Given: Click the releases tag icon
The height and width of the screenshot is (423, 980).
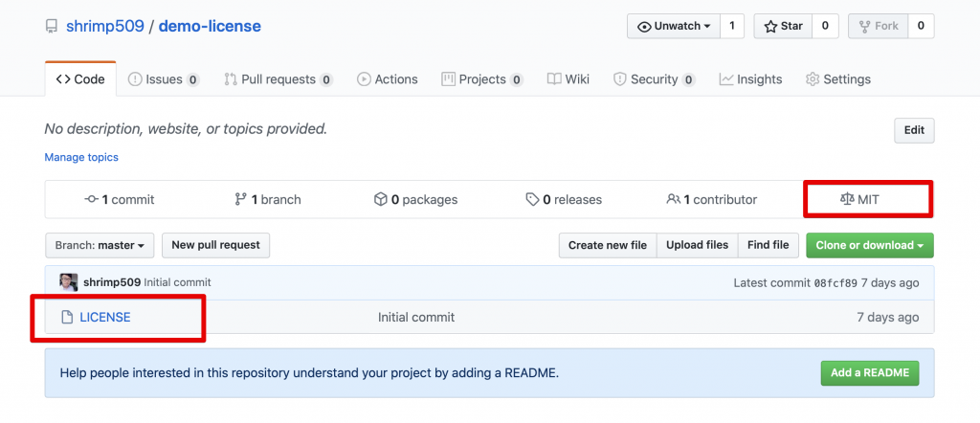Looking at the screenshot, I should point(532,199).
